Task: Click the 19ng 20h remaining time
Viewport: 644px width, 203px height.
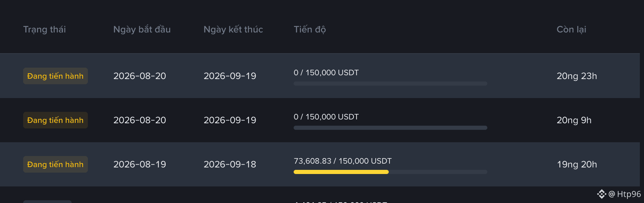Action: tap(577, 164)
